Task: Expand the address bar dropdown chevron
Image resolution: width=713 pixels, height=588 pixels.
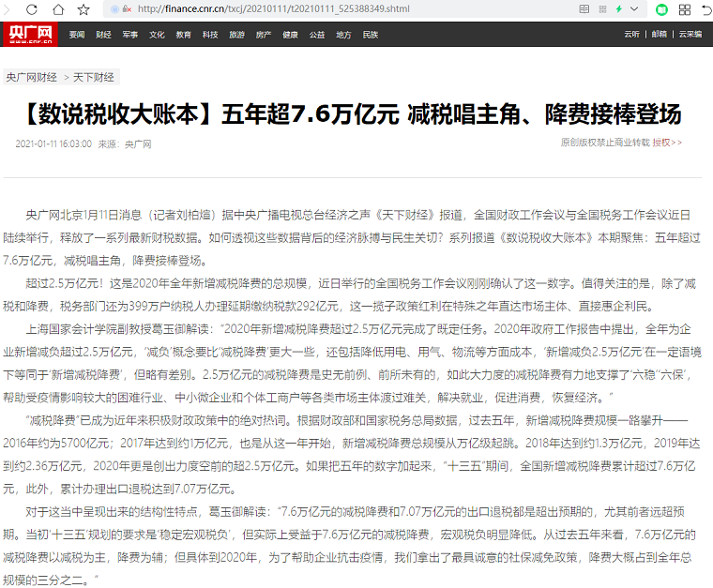Action: click(635, 9)
